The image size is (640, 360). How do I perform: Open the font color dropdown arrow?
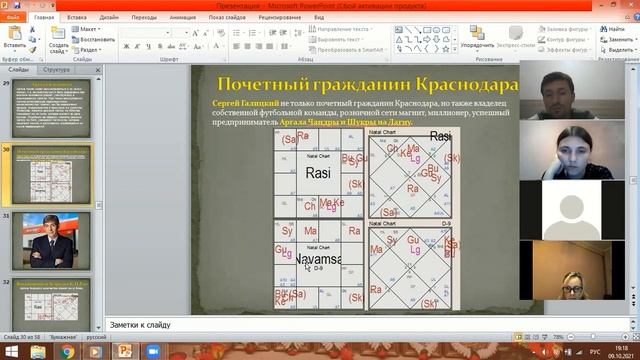point(223,47)
